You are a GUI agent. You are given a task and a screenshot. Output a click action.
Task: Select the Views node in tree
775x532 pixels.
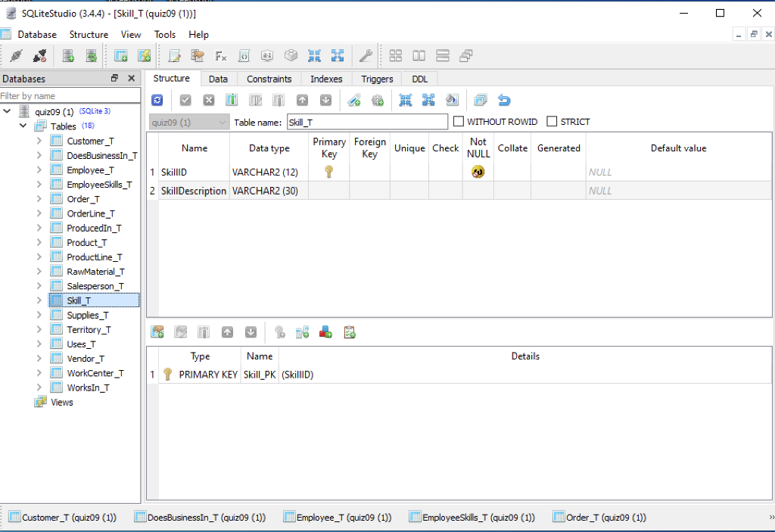coord(62,403)
